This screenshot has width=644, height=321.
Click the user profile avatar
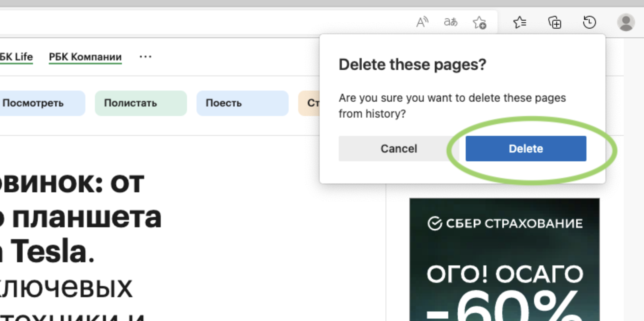[626, 22]
